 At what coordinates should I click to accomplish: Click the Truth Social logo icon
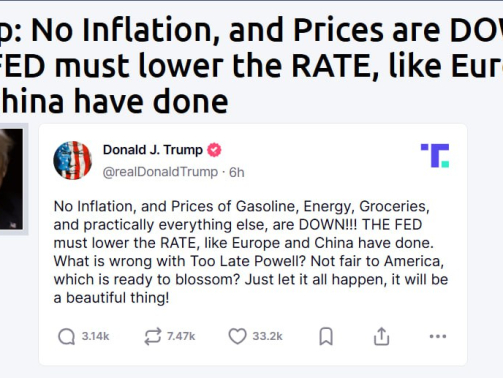click(x=435, y=155)
